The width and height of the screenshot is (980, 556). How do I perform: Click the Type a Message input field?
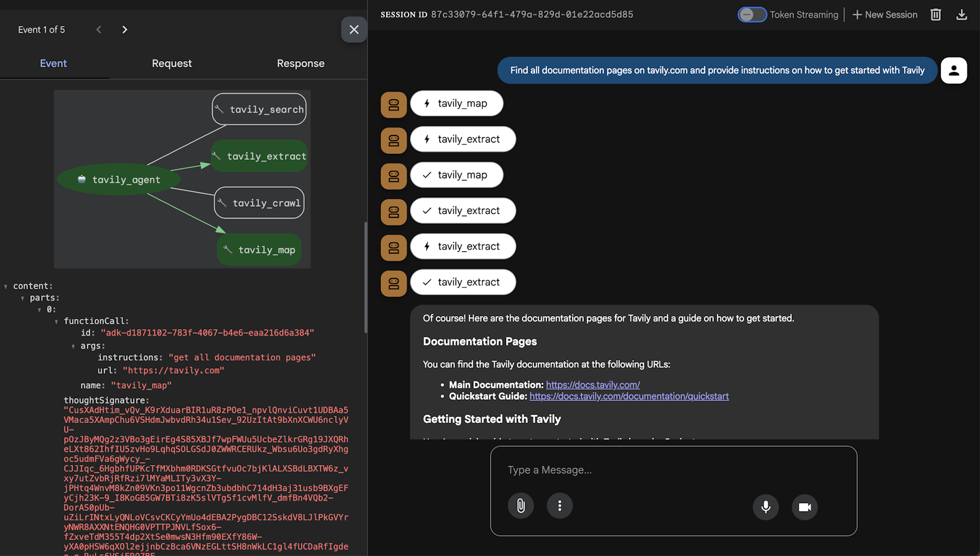[674, 470]
